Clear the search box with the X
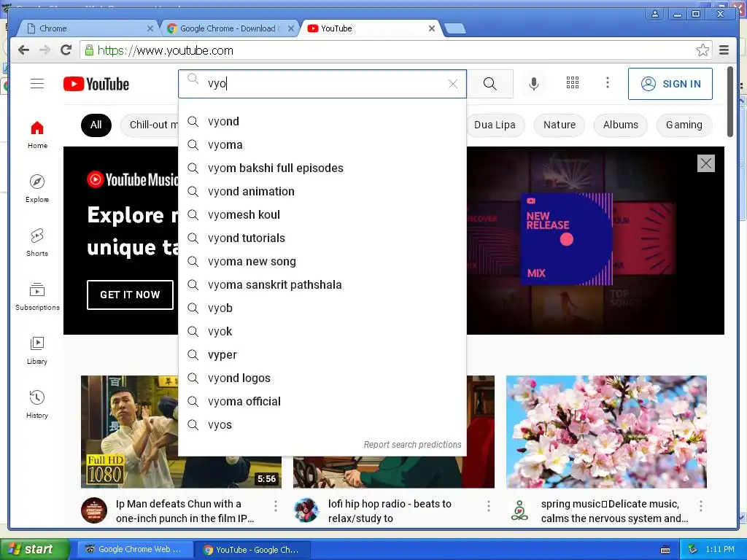This screenshot has width=747, height=560. pos(453,84)
